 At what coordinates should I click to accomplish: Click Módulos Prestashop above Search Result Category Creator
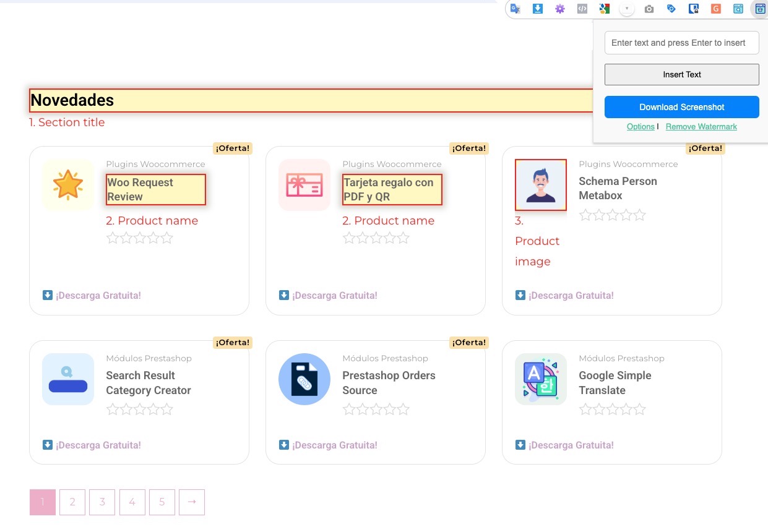(149, 358)
